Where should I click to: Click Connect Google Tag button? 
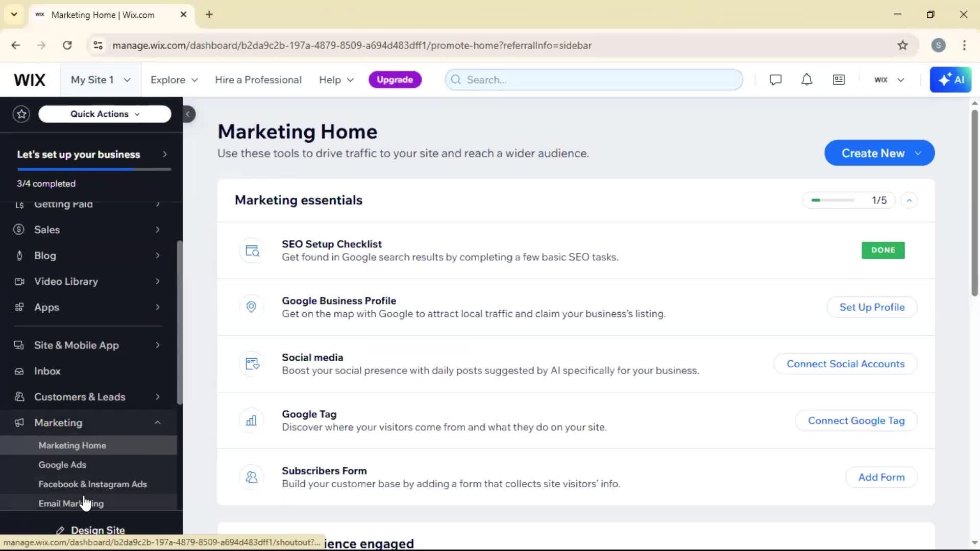click(856, 420)
